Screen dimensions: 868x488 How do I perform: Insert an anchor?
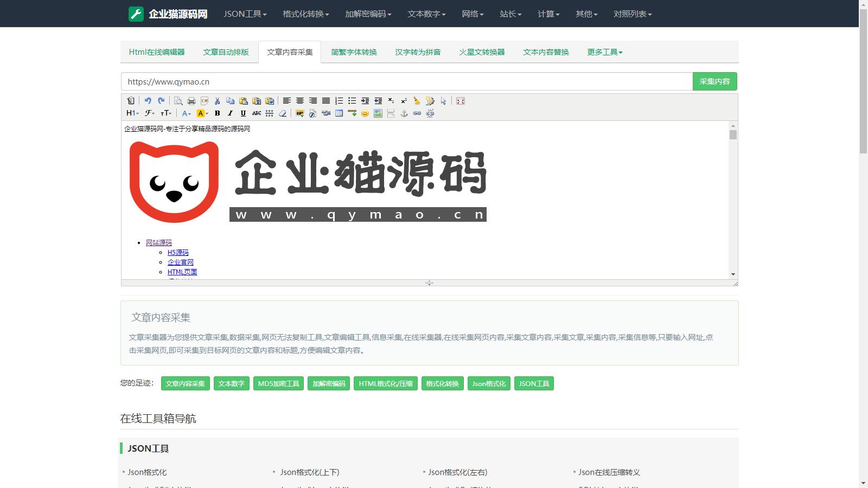[404, 113]
